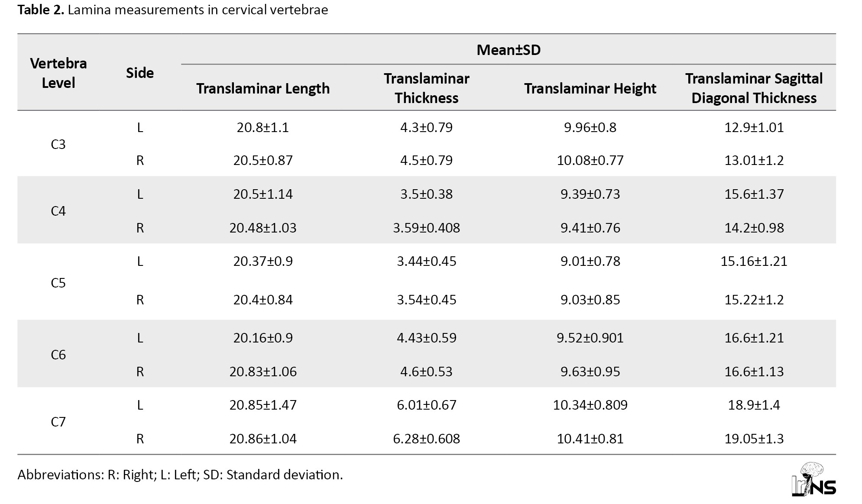
Task: Click the Side column header
Action: pos(139,73)
